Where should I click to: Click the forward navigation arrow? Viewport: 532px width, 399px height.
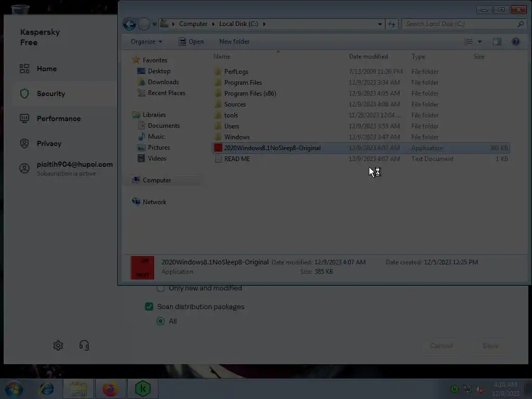144,24
